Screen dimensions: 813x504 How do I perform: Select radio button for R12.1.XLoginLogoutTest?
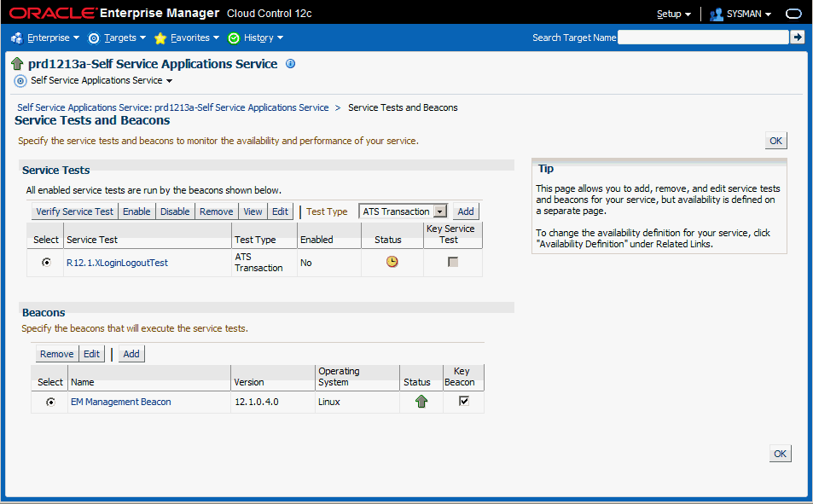pyautogui.click(x=47, y=263)
